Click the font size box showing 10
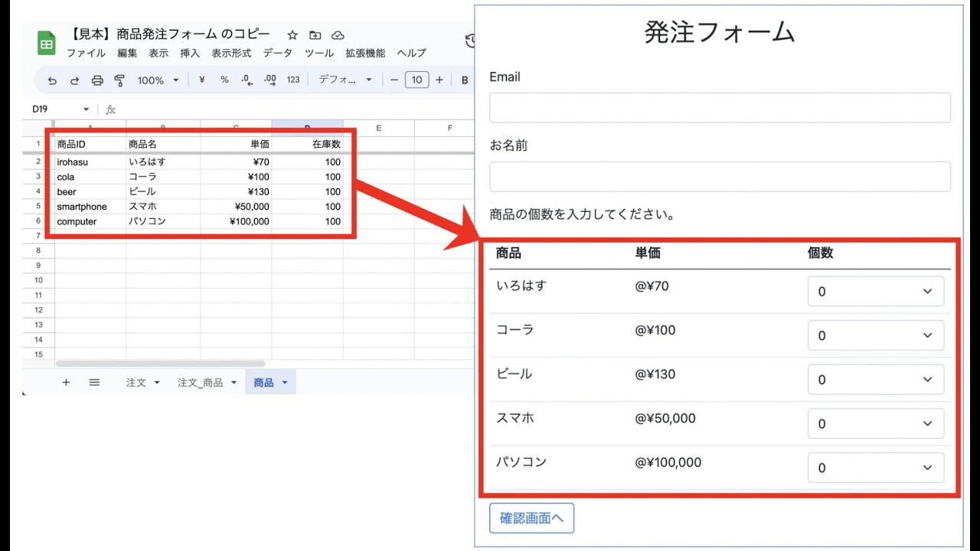Image resolution: width=980 pixels, height=551 pixels. pos(416,80)
